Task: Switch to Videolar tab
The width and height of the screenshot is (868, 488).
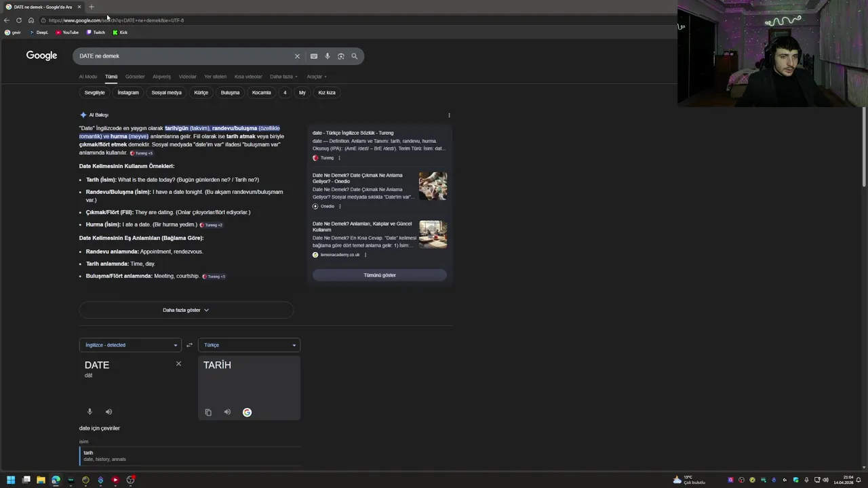Action: point(188,77)
